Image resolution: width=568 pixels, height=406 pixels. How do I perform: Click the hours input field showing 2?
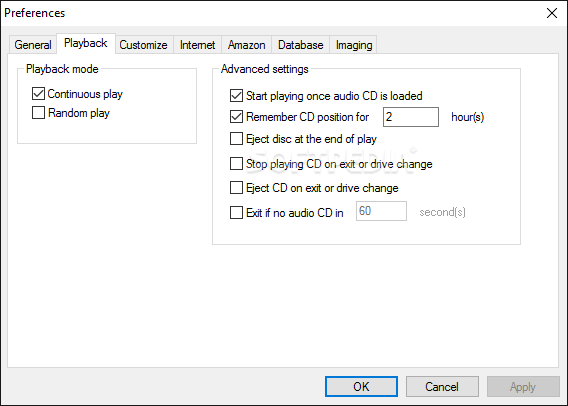point(411,117)
